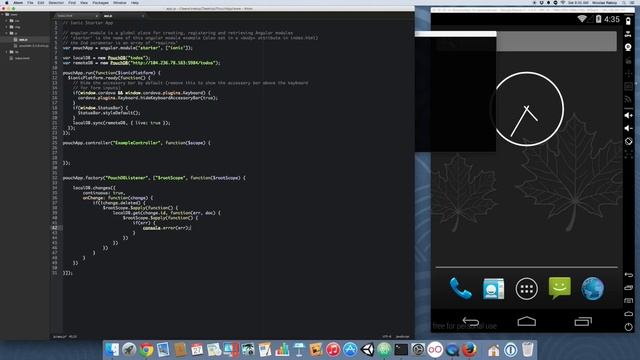Launch Unity from the Dock

click(367, 350)
